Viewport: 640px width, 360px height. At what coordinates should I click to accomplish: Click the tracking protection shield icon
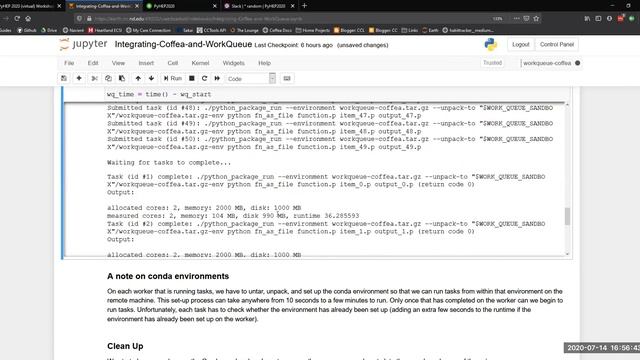[80, 18]
